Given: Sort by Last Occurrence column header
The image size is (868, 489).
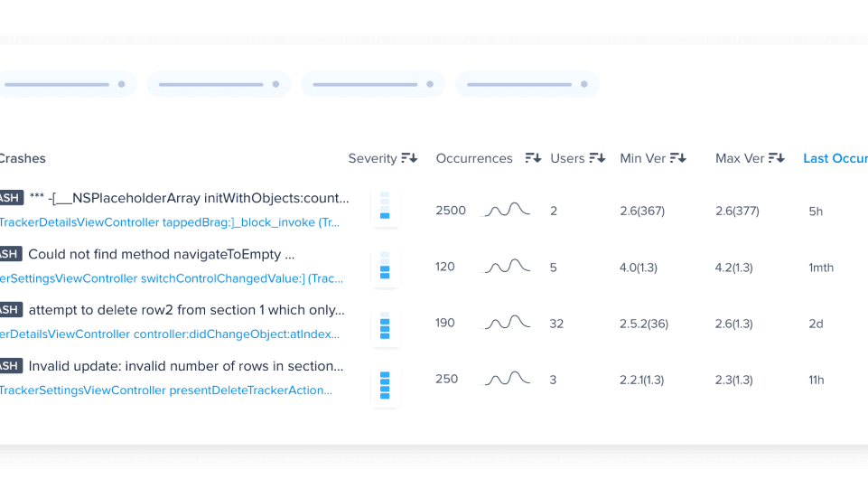Looking at the screenshot, I should pyautogui.click(x=835, y=158).
